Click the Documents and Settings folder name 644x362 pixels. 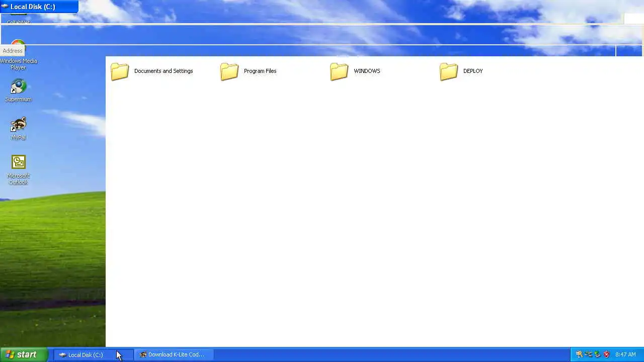164,71
